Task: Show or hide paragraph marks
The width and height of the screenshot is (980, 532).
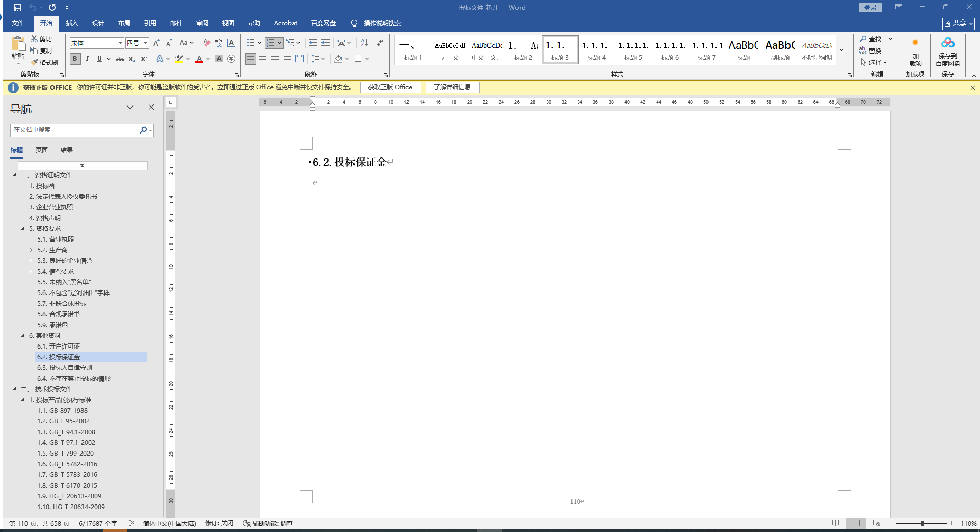Action: pyautogui.click(x=380, y=43)
